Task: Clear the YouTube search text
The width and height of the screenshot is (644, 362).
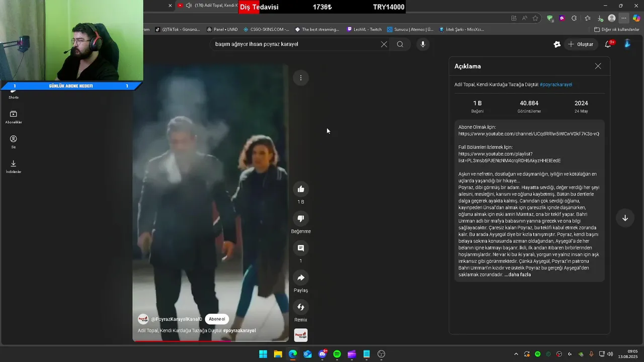Action: tap(384, 44)
